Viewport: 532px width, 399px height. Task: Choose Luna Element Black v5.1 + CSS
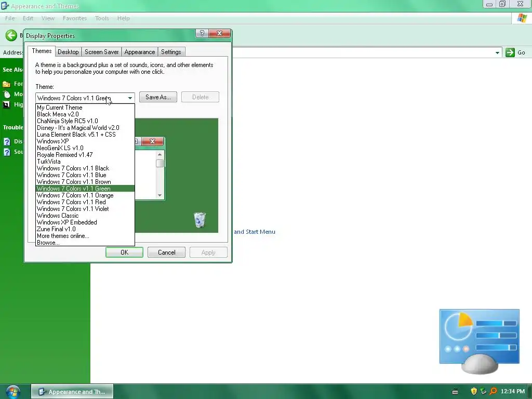pyautogui.click(x=85, y=135)
